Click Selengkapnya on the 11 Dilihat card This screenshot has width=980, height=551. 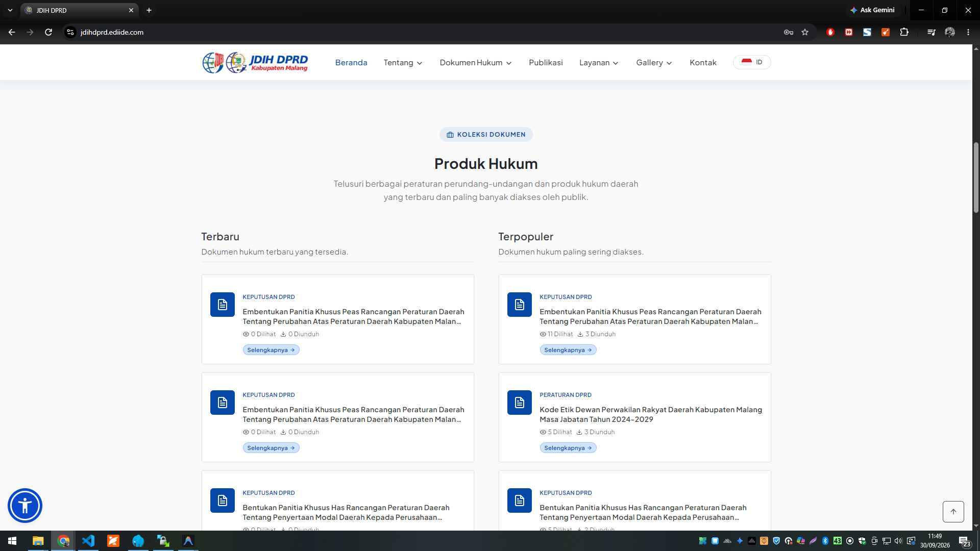coord(568,350)
